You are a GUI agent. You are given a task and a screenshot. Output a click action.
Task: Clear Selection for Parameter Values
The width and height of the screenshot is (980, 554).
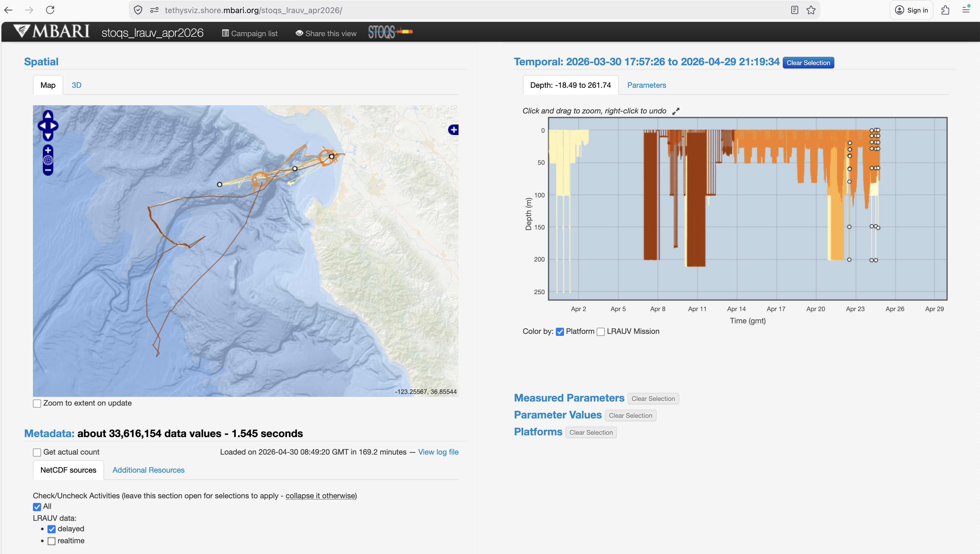(x=630, y=416)
